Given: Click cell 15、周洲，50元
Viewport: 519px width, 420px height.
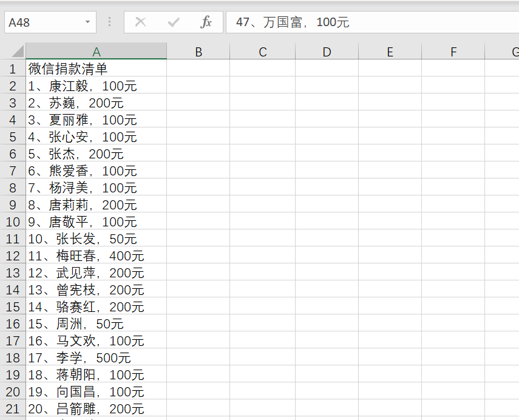Looking at the screenshot, I should [x=96, y=323].
